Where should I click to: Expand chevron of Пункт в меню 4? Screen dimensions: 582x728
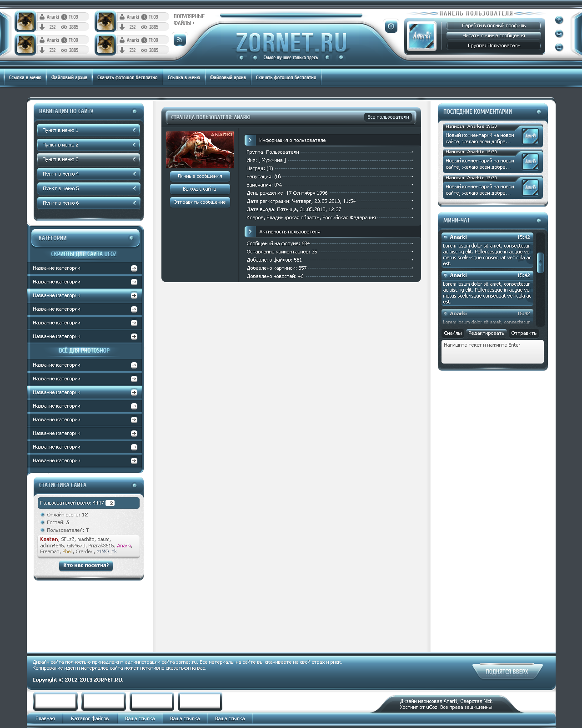(134, 174)
